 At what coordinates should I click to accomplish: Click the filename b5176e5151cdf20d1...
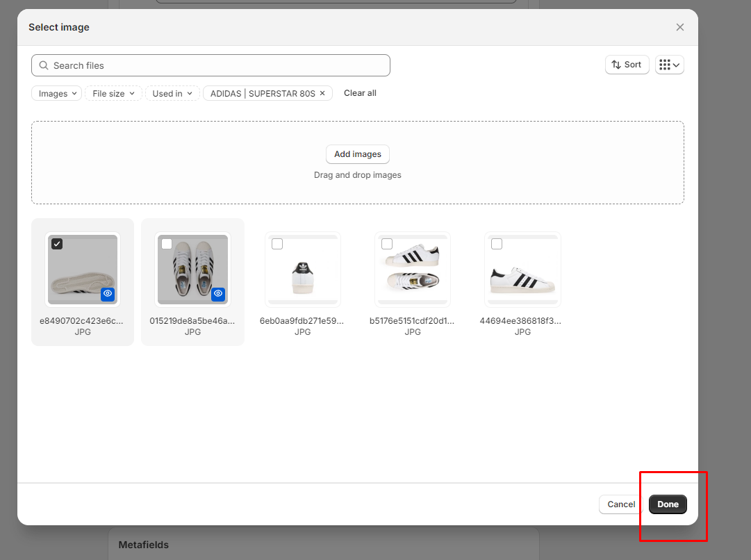(412, 321)
